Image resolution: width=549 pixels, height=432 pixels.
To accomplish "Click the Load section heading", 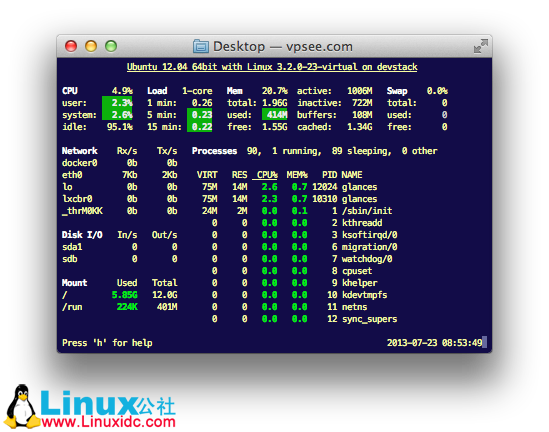I will pos(157,91).
